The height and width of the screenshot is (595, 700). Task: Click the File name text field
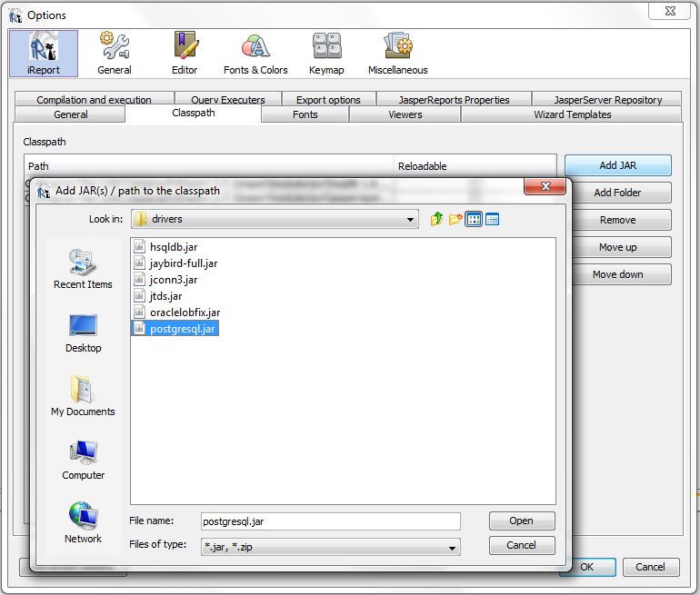(x=331, y=521)
